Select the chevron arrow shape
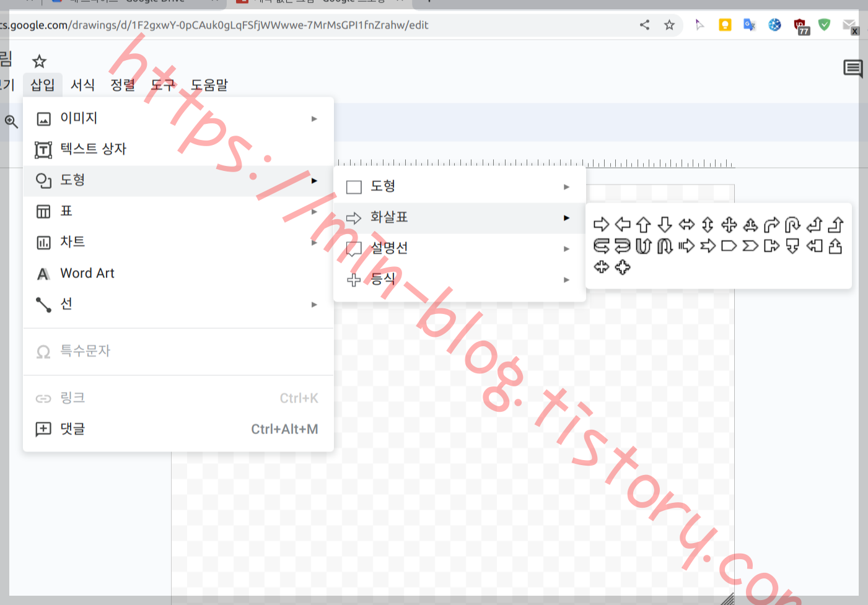 [x=750, y=246]
